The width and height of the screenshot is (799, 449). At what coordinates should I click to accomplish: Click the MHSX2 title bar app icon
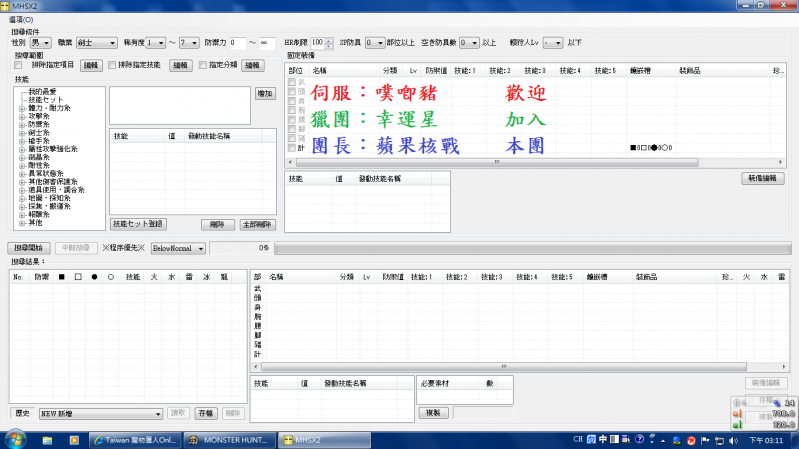5,6
